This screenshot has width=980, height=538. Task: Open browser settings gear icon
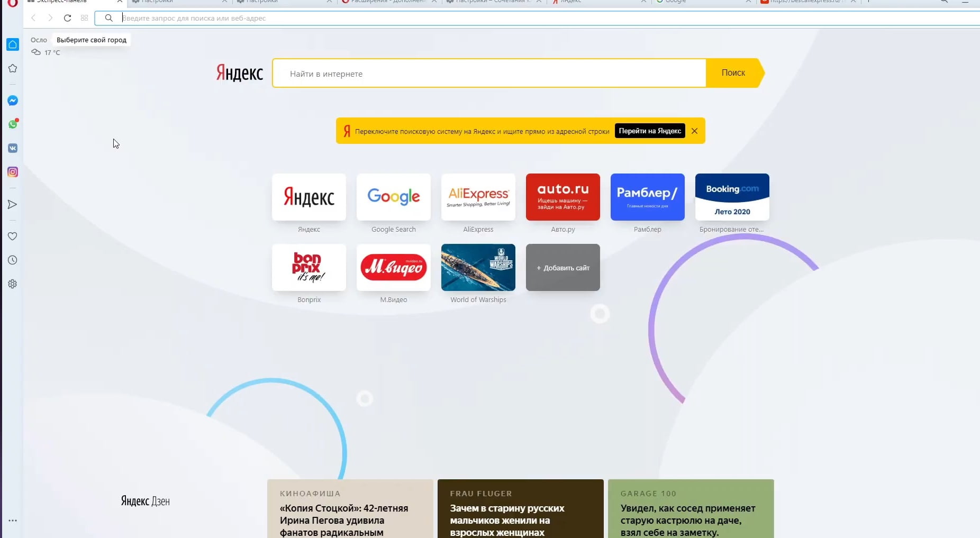pos(13,284)
